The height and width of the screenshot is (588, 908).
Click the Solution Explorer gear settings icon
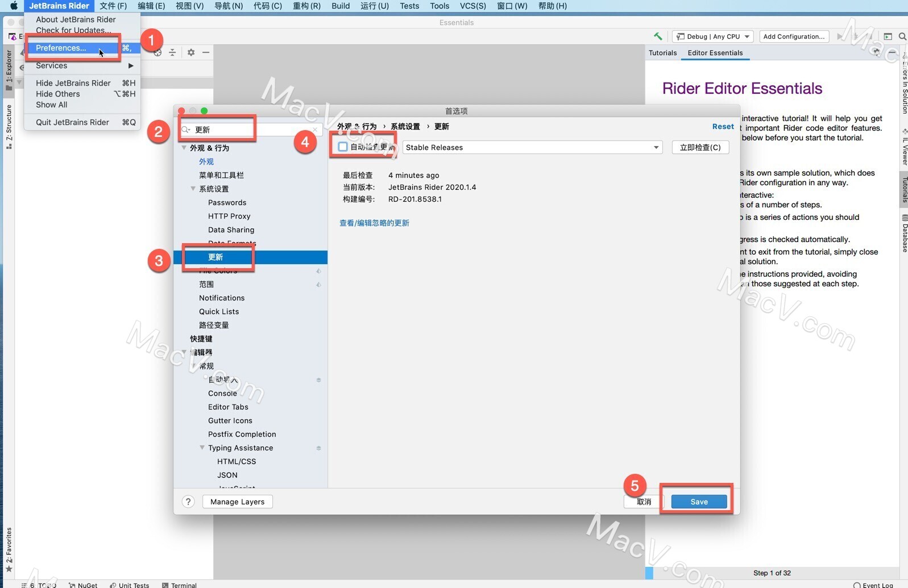[191, 52]
